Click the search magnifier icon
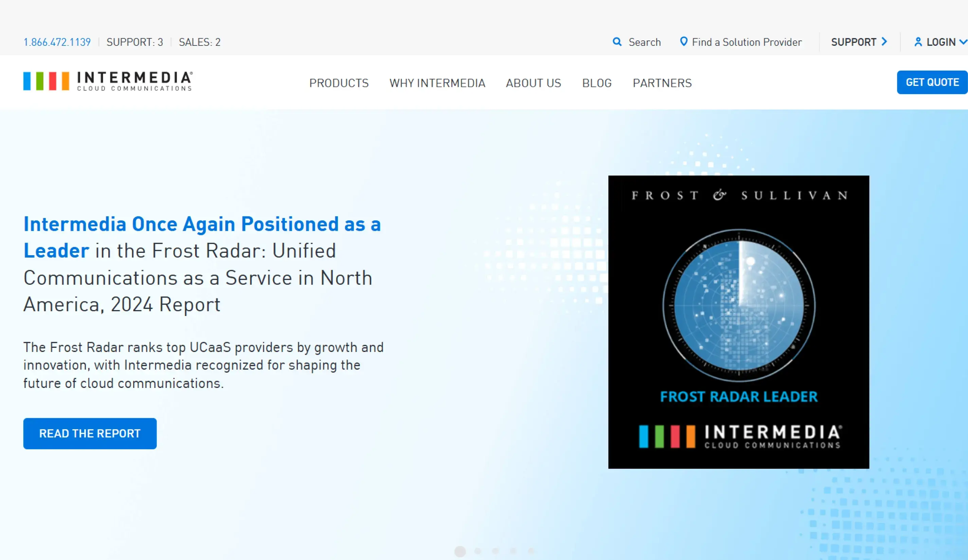This screenshot has height=560, width=968. pyautogui.click(x=617, y=41)
